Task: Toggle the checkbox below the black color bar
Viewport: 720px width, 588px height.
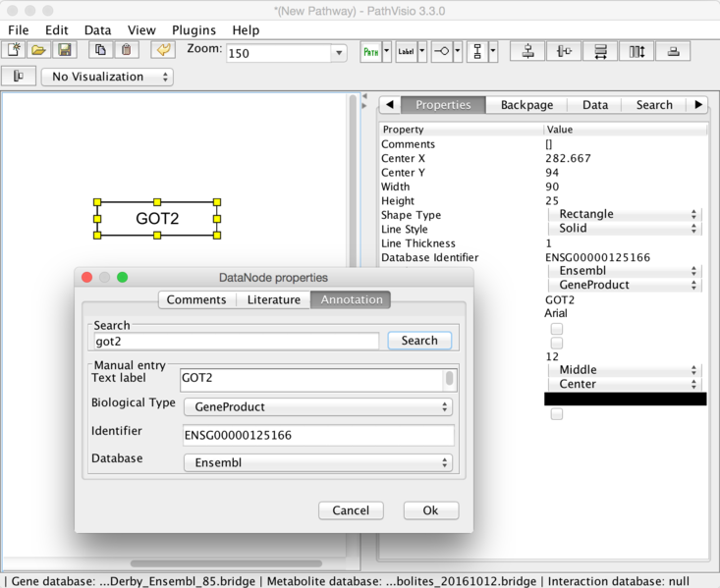Action: click(557, 414)
